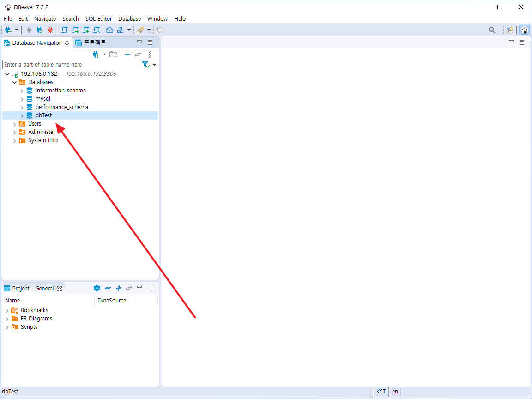Toggle Link with Editor in Database Navigator
Viewport: 532px width, 399px height.
pyautogui.click(x=138, y=54)
